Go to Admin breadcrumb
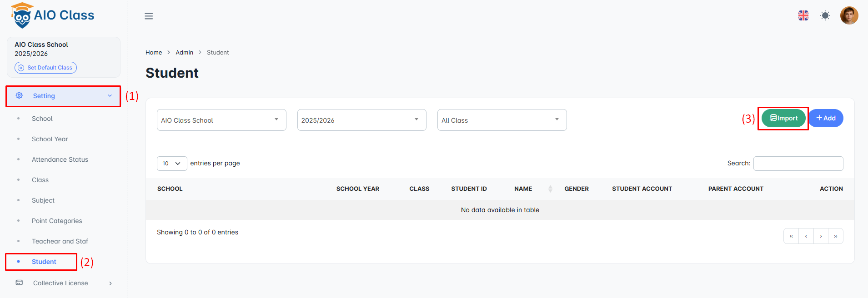This screenshot has width=868, height=298. pyautogui.click(x=185, y=52)
